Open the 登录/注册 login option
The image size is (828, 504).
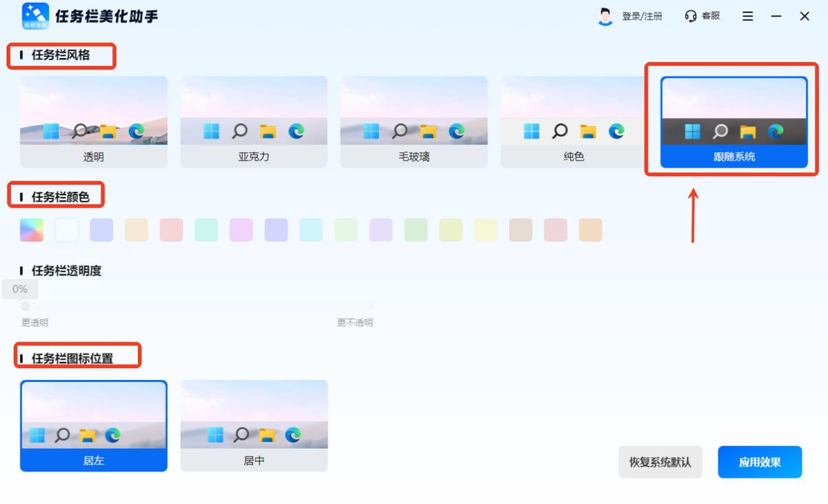point(643,15)
